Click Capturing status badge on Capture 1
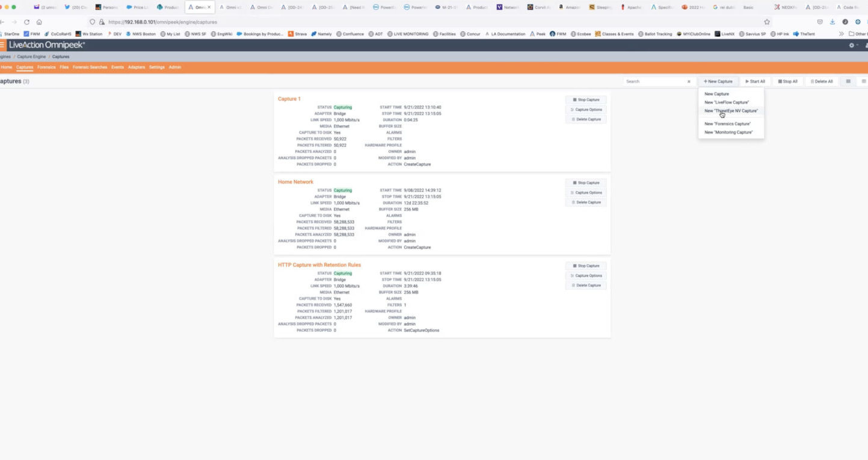Viewport: 868px width, 460px height. 343,107
